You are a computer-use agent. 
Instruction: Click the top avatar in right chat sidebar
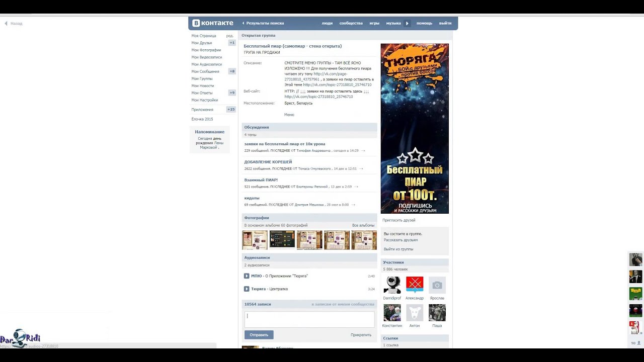636,259
